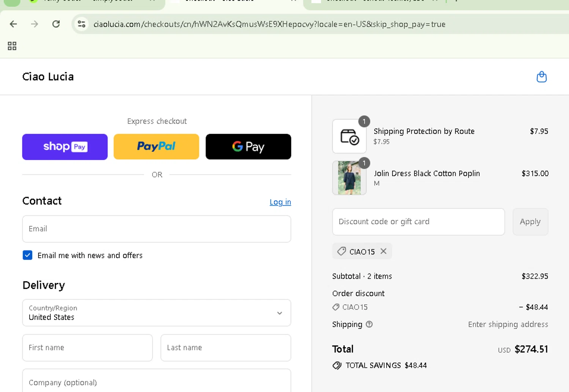Click tag icon beside Order discount CIAO15

[x=336, y=307]
